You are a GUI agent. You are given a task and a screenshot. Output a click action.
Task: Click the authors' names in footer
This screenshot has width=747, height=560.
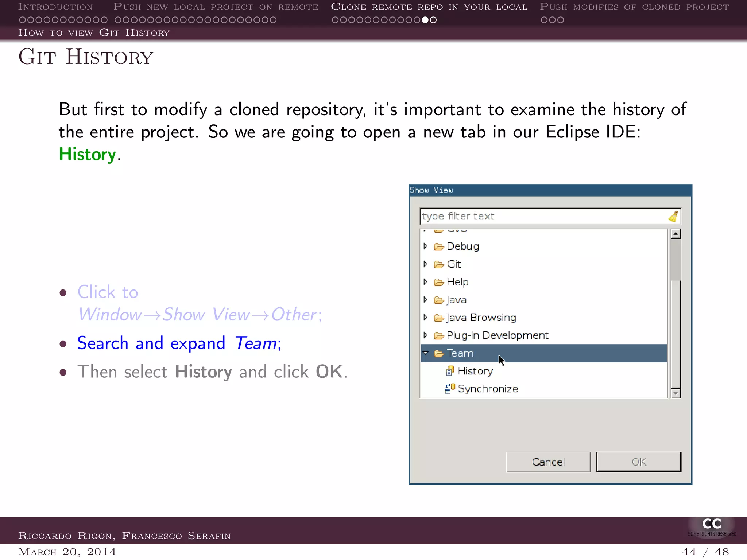pos(124,536)
